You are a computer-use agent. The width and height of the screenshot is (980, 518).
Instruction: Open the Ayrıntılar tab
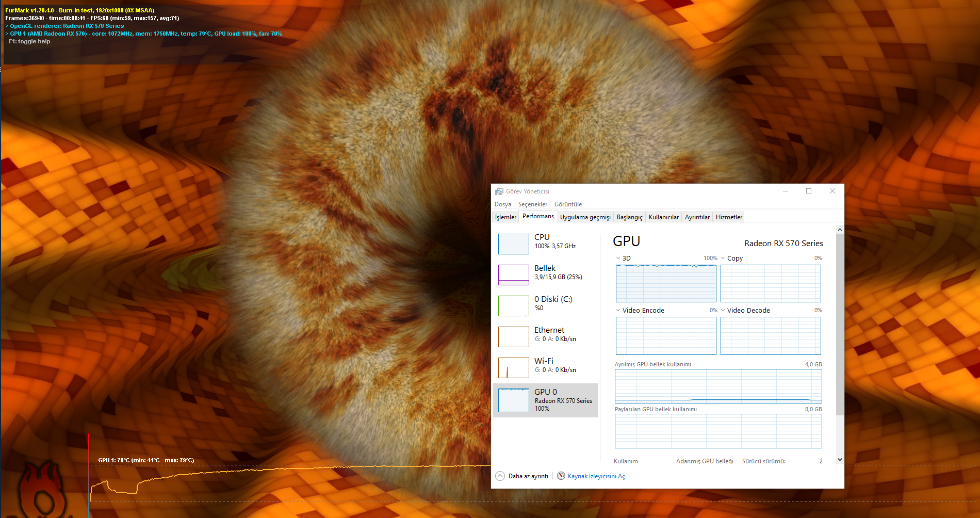697,217
